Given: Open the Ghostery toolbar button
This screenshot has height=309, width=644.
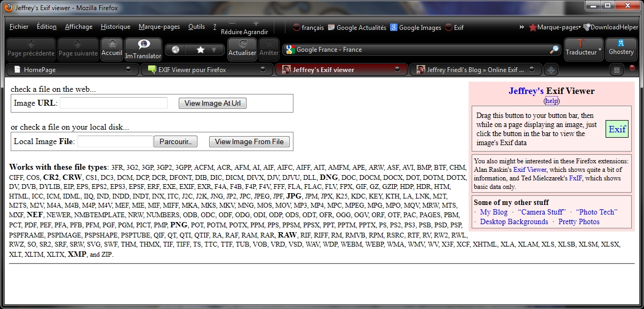Looking at the screenshot, I should point(621,49).
